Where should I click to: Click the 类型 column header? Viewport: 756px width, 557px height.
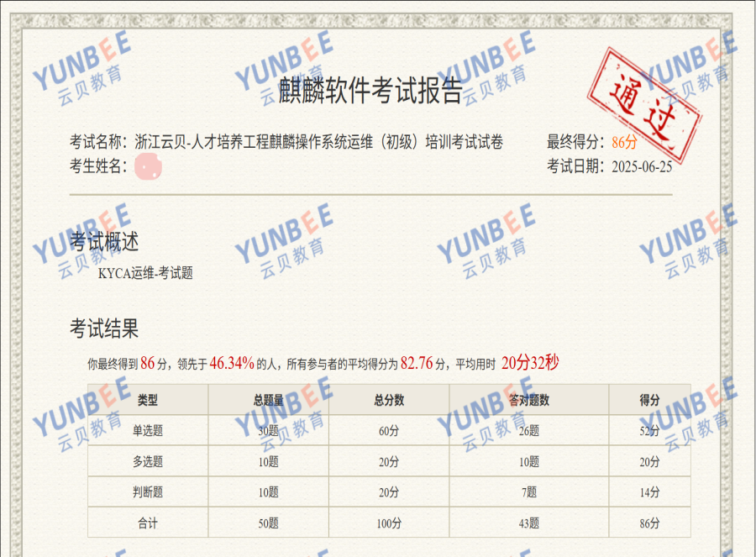coord(148,400)
